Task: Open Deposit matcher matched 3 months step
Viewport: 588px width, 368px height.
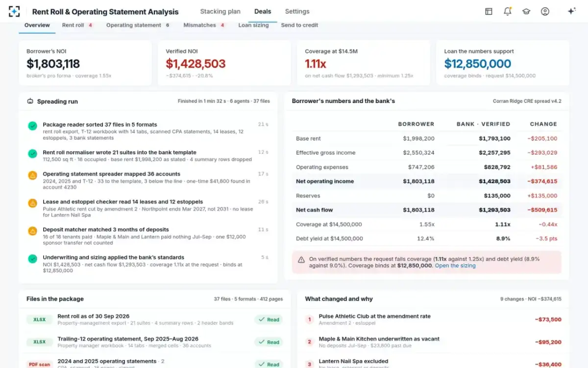Action: tap(148, 236)
